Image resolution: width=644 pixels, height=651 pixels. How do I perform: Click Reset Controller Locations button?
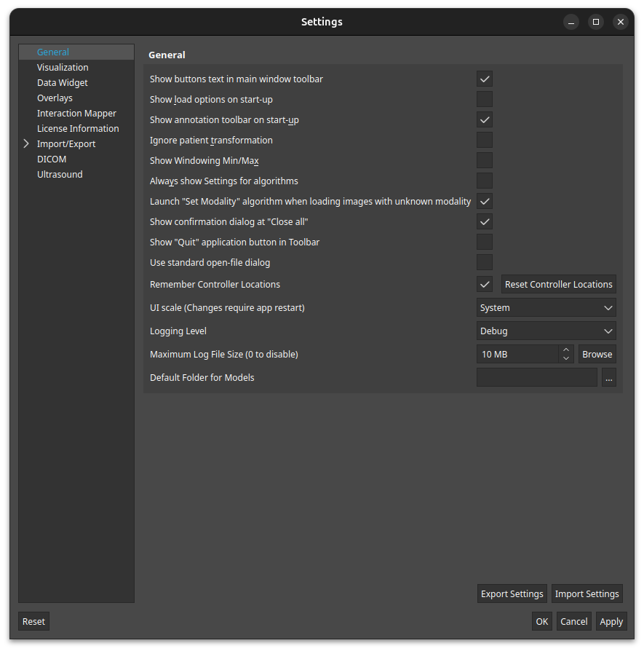(x=559, y=285)
